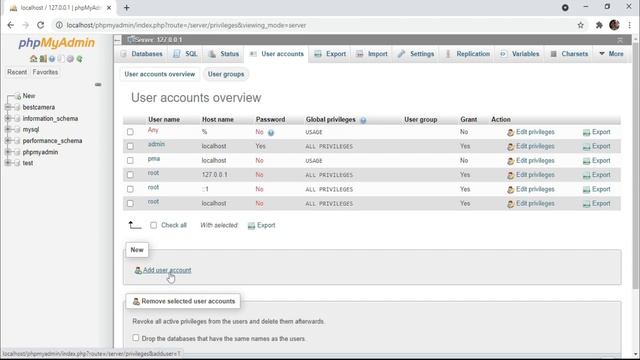The image size is (640, 360).
Task: Open the More tabs dropdown
Action: 611,54
